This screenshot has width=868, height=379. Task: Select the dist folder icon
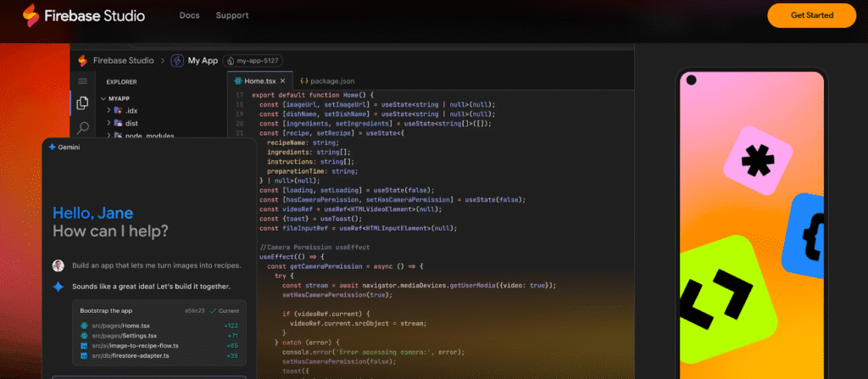(x=118, y=123)
